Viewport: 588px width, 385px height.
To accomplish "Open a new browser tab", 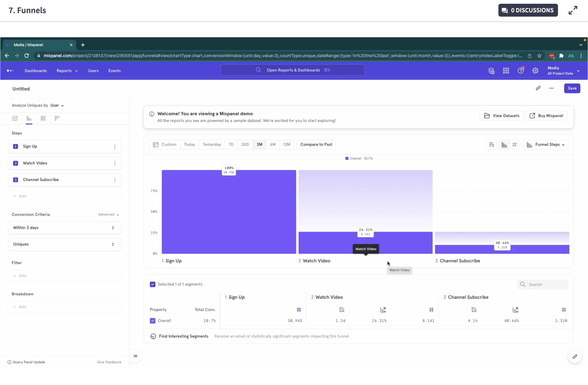I will pos(83,45).
